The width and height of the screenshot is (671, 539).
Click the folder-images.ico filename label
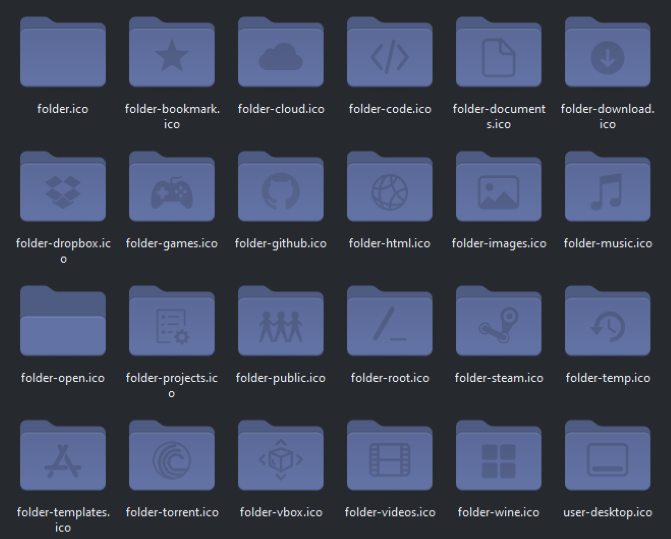click(x=499, y=243)
